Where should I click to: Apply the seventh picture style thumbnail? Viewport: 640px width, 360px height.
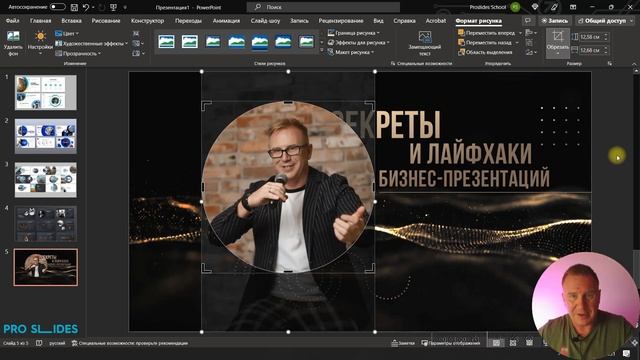[306, 42]
